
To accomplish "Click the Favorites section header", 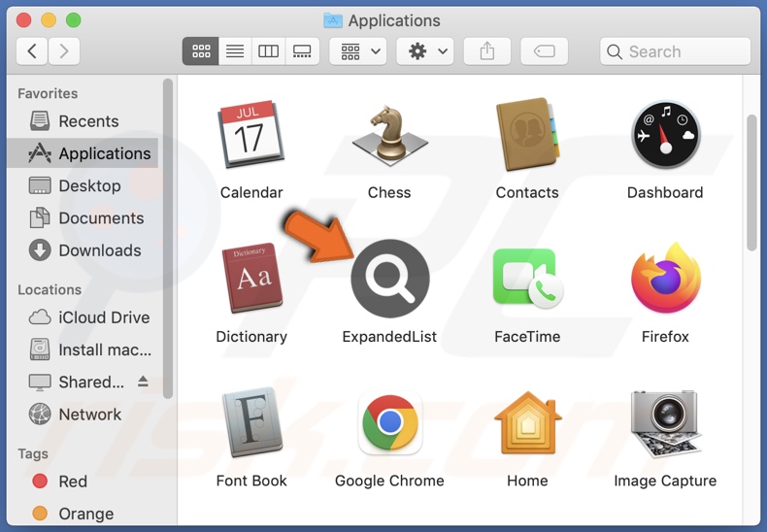I will coord(48,93).
